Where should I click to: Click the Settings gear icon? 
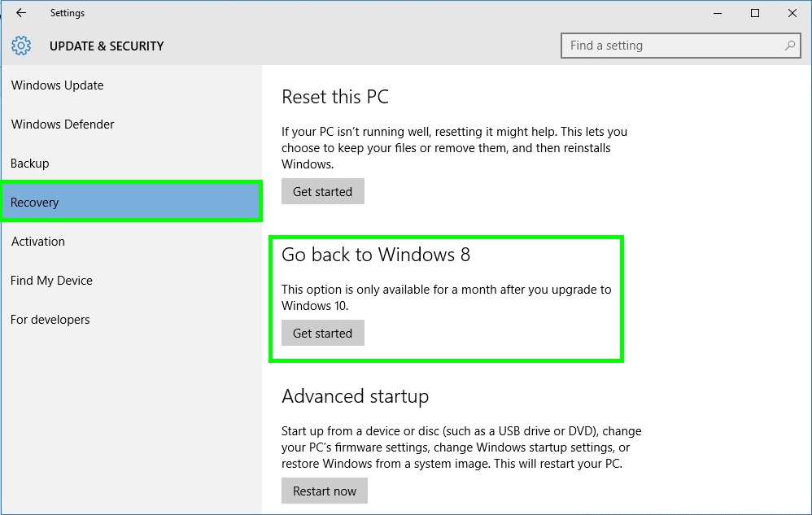20,46
